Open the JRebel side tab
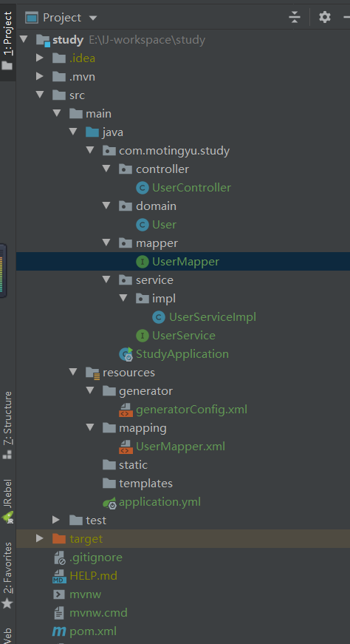 pyautogui.click(x=8, y=500)
